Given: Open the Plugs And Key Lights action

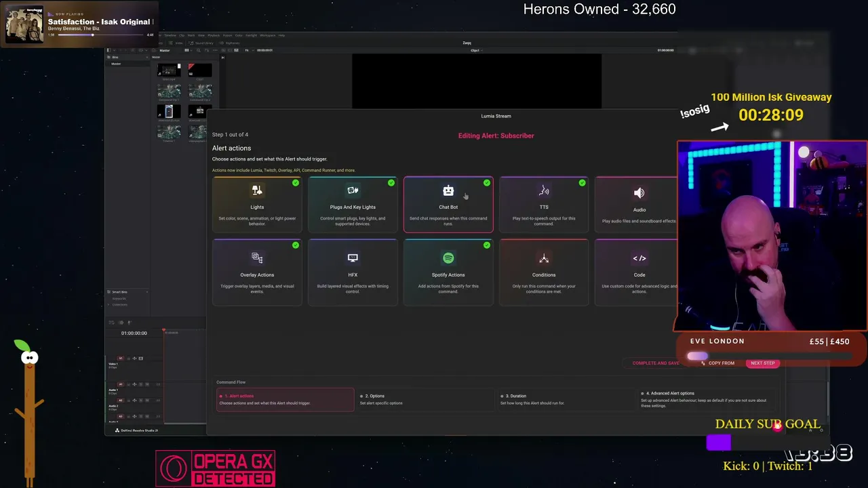Looking at the screenshot, I should pos(353,204).
